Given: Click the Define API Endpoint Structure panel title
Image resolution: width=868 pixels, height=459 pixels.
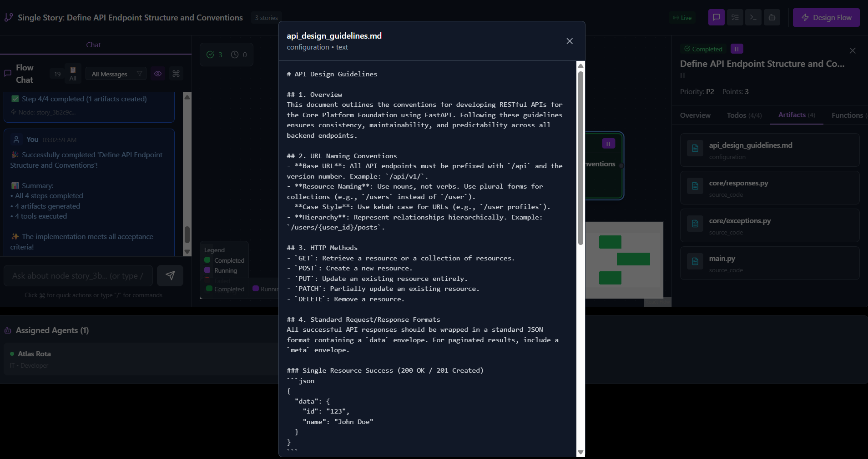Looking at the screenshot, I should (762, 64).
